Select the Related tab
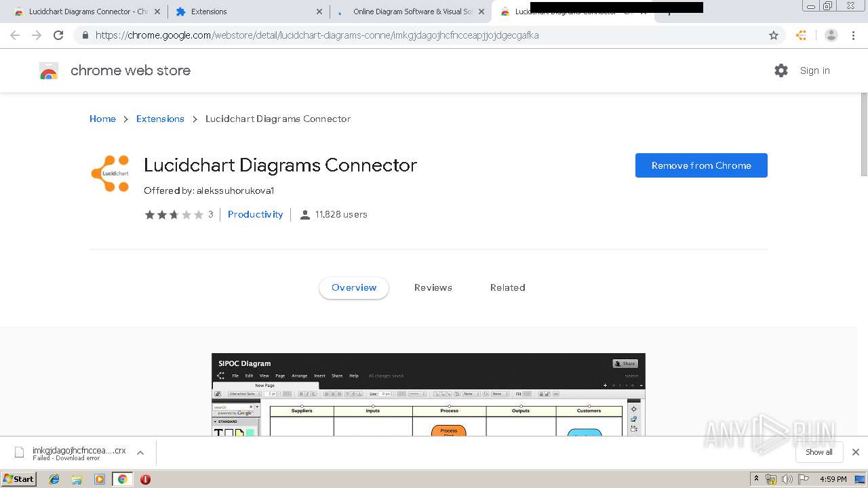The image size is (868, 488). (508, 287)
